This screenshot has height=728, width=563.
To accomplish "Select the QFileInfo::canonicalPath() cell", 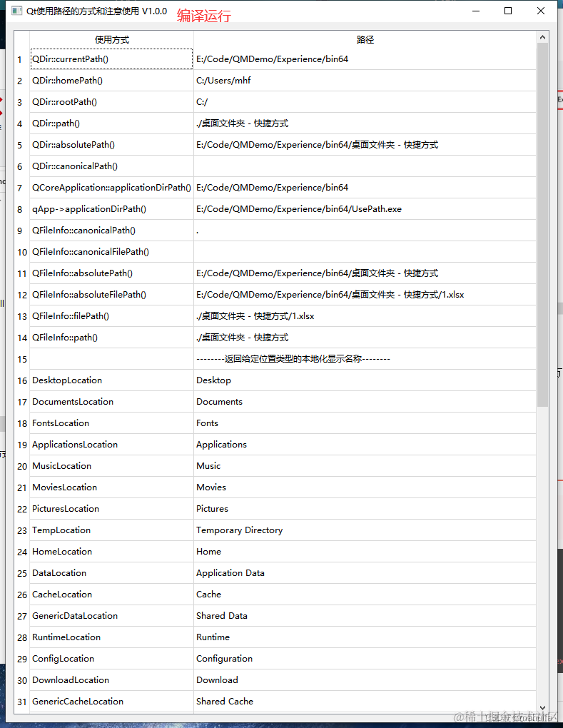I will tap(112, 231).
